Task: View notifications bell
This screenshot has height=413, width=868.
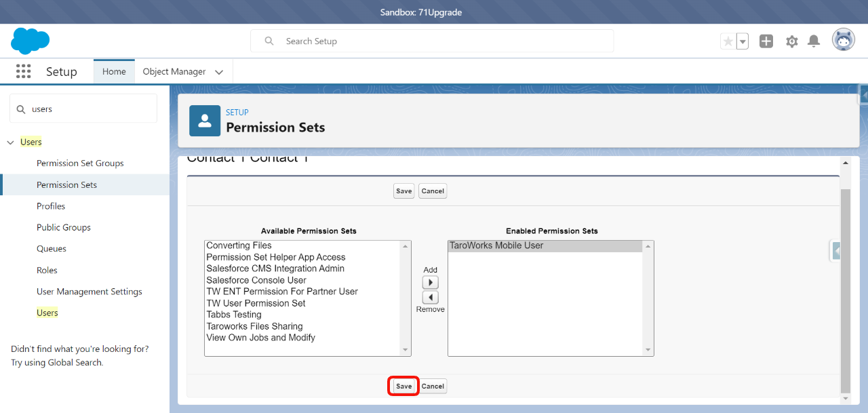Action: pos(814,41)
